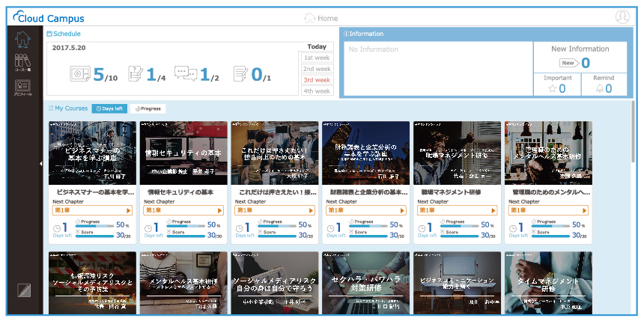Screen dimensions: 644x321
Task: Switch course sort to Days left
Action: coord(109,108)
